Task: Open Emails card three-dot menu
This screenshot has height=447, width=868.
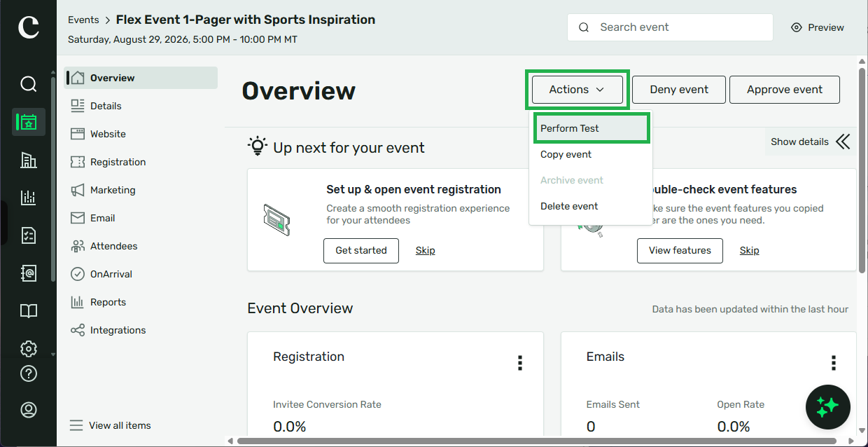Action: coord(833,362)
